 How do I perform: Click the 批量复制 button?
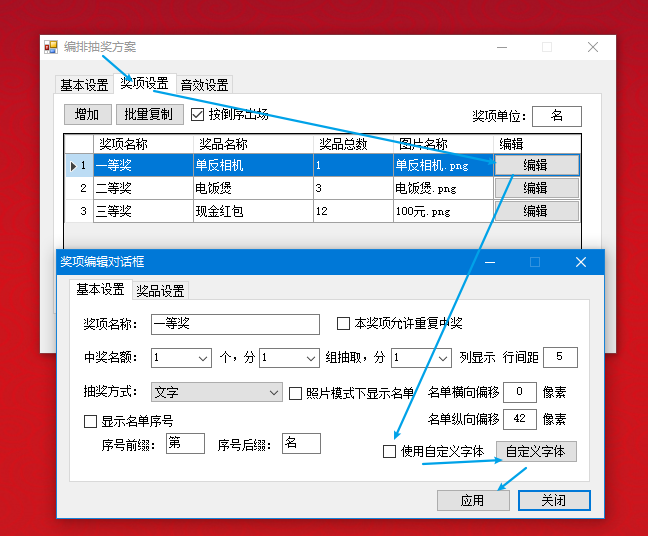pyautogui.click(x=149, y=115)
